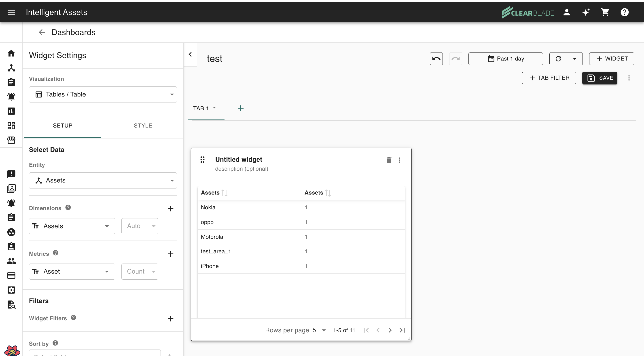The width and height of the screenshot is (644, 356).
Task: Go to Home in left sidebar
Action: (11, 53)
